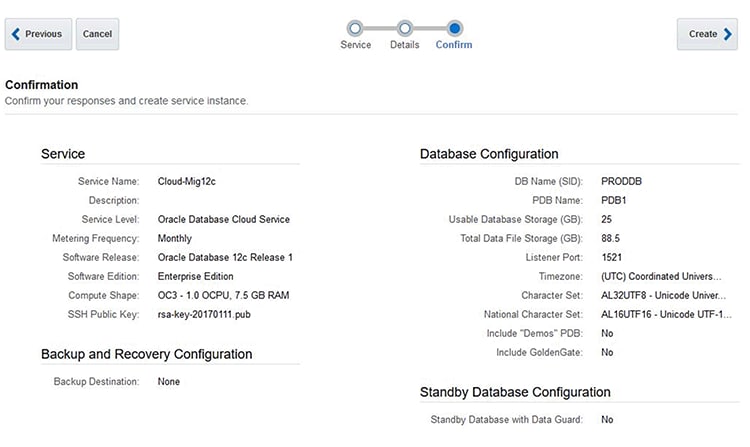The width and height of the screenshot is (750, 447).
Task: Click the filled Confirm step circle
Action: click(455, 28)
